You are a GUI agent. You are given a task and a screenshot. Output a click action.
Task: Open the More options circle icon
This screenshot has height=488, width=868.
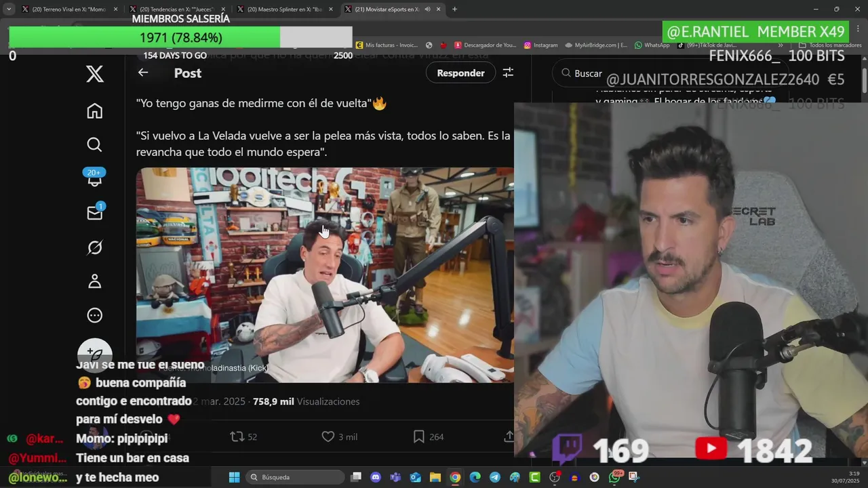(x=95, y=315)
